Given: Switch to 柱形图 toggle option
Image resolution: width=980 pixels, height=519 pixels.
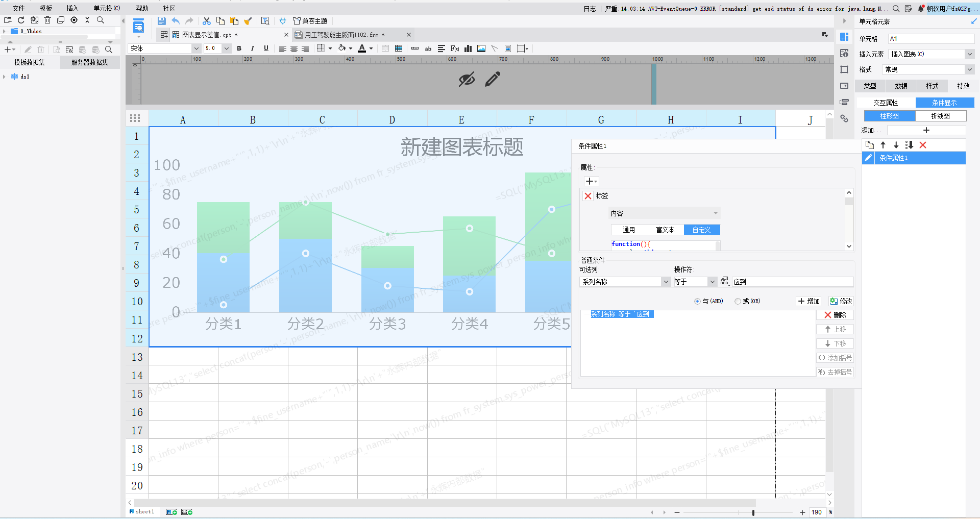Looking at the screenshot, I should click(x=889, y=116).
